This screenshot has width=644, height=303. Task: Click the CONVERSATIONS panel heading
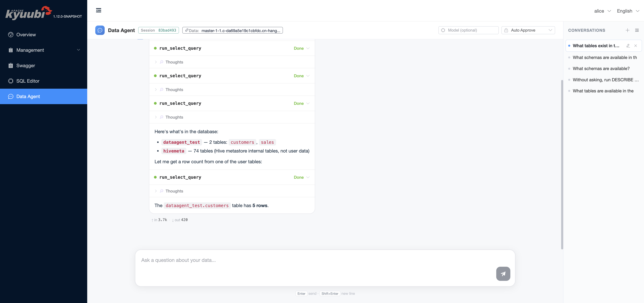pos(586,30)
